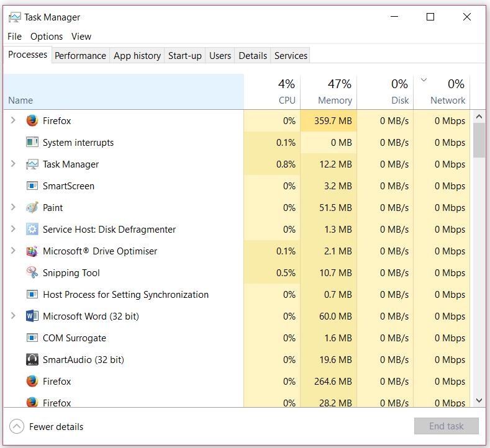Expand Microsoft Word (32 bit) row
490x448 pixels.
click(13, 316)
